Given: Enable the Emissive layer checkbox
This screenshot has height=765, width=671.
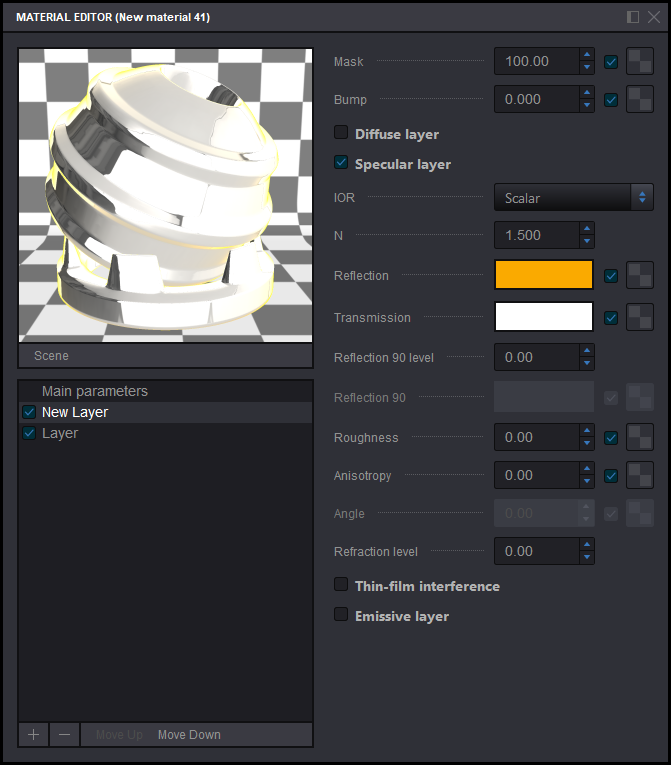Looking at the screenshot, I should (x=341, y=614).
